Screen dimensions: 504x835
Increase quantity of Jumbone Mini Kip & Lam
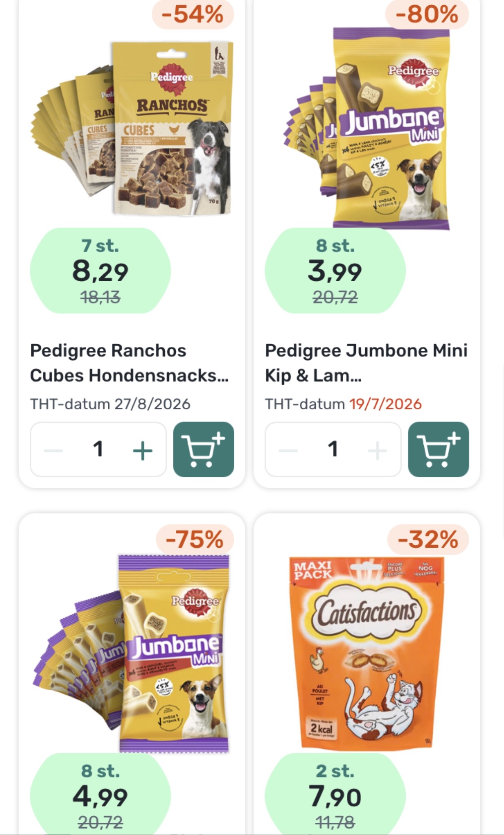(x=377, y=450)
